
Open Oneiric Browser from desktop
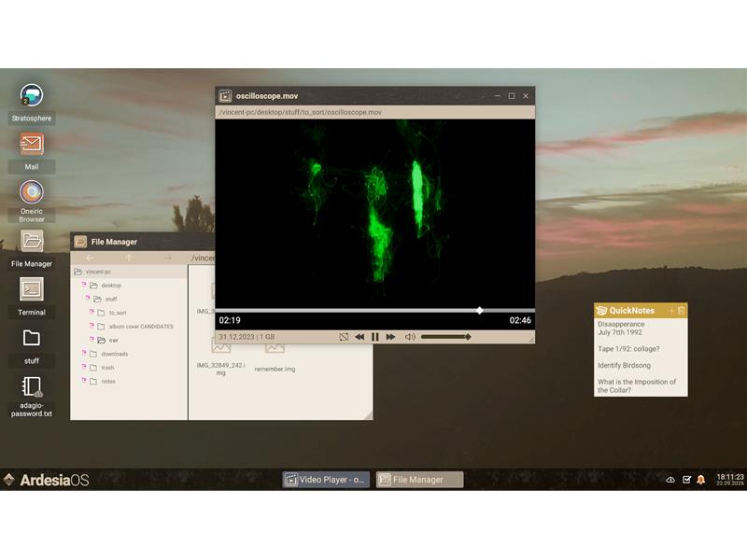pos(32,192)
